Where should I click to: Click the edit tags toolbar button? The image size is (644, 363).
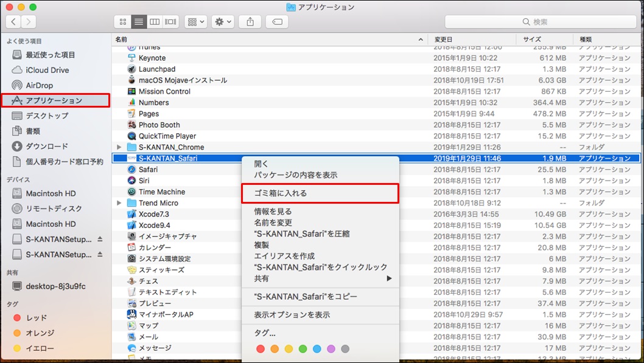point(277,21)
